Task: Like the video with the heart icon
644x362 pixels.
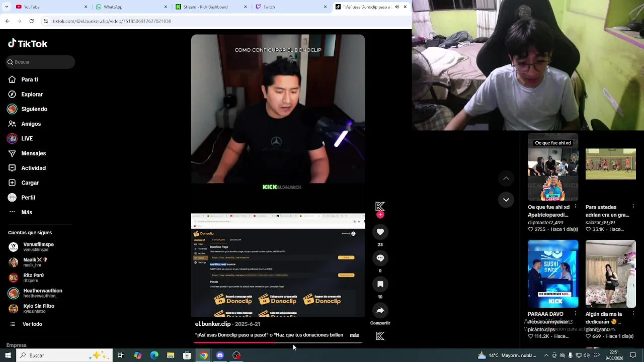Action: click(x=380, y=232)
